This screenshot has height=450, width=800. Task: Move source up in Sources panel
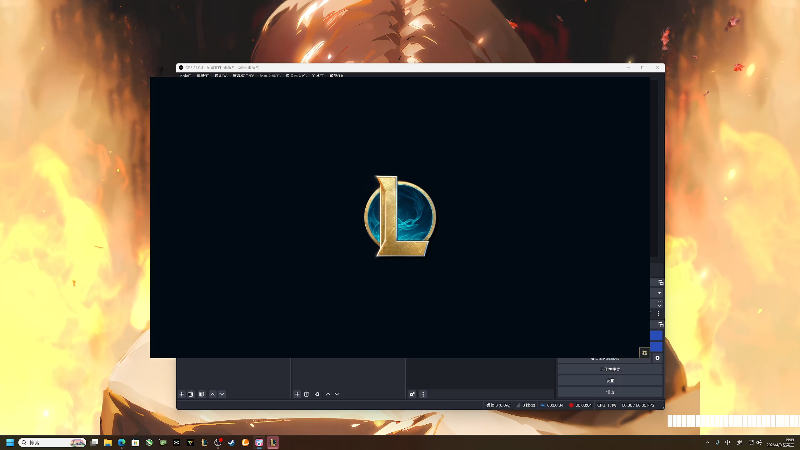[328, 394]
